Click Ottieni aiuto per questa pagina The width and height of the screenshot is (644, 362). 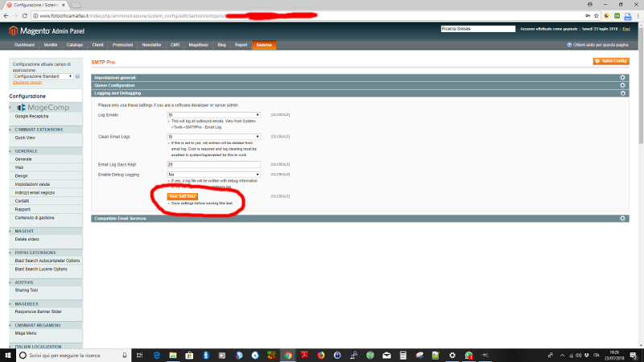click(x=597, y=45)
